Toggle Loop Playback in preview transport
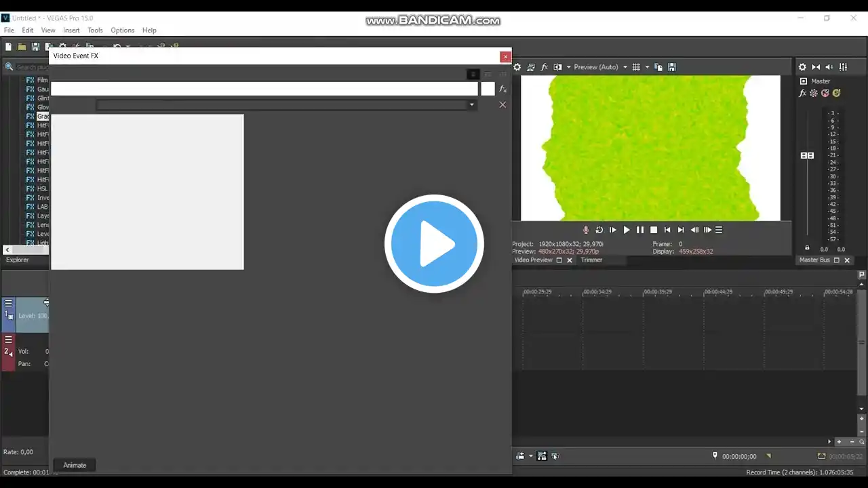This screenshot has height=488, width=868. click(599, 230)
